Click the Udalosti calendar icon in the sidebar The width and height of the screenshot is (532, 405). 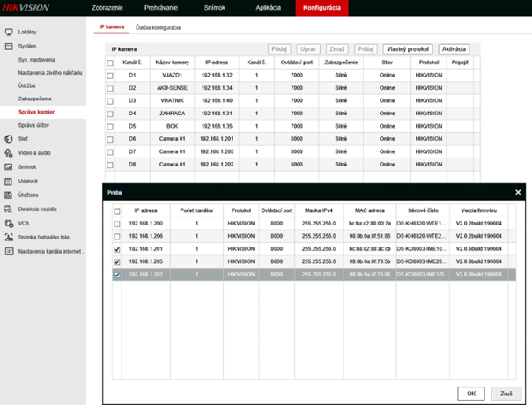[x=9, y=180]
